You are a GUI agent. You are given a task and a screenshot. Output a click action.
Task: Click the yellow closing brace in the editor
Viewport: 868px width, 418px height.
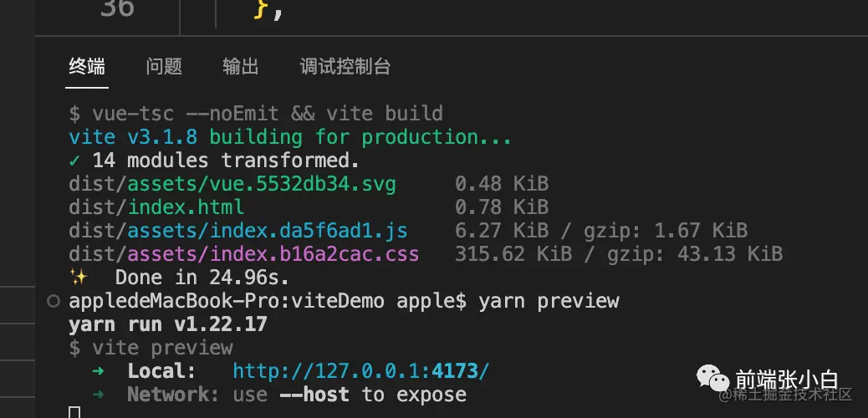pyautogui.click(x=259, y=9)
